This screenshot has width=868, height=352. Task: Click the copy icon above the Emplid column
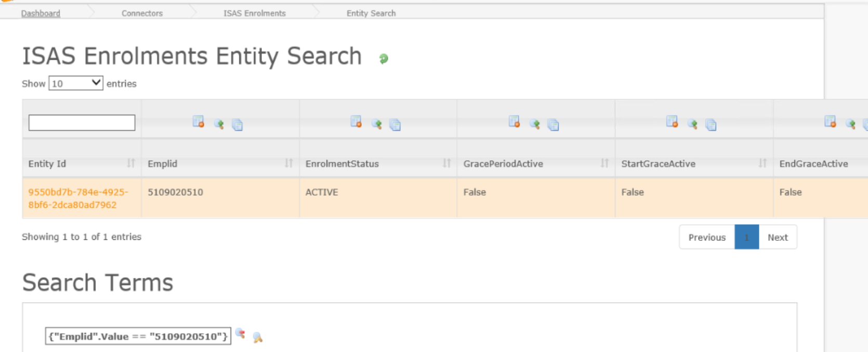point(238,125)
